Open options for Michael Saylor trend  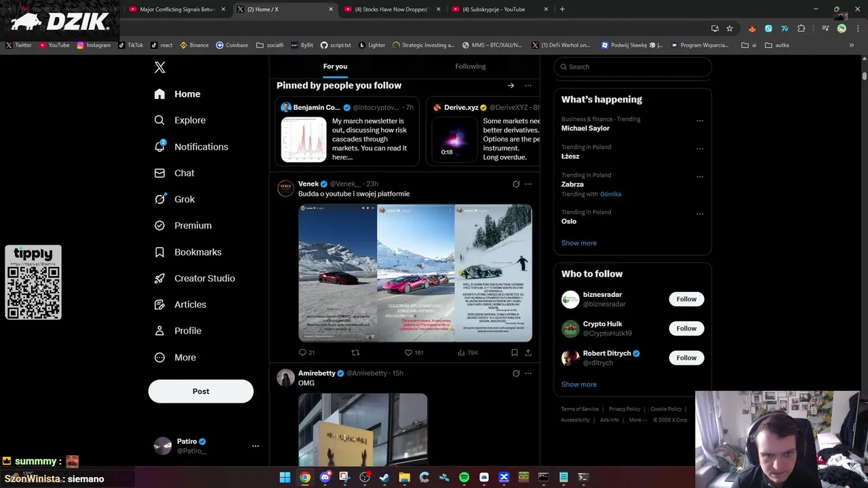(700, 121)
